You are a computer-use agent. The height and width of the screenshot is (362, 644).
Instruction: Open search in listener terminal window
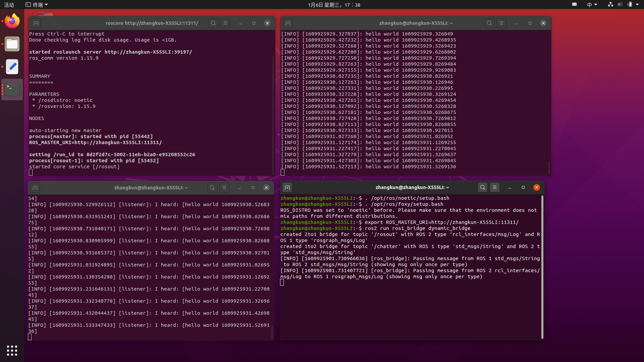212,188
